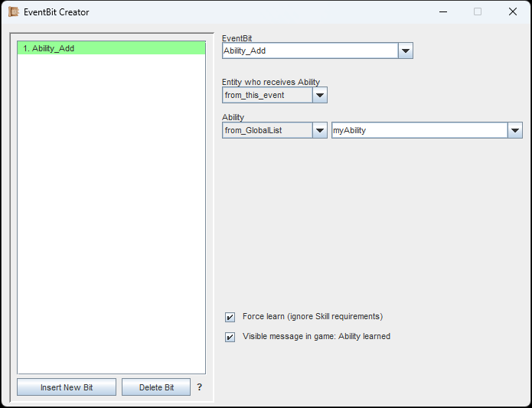Image resolution: width=532 pixels, height=408 pixels.
Task: Toggle the Force learn checkbox
Action: coord(230,317)
